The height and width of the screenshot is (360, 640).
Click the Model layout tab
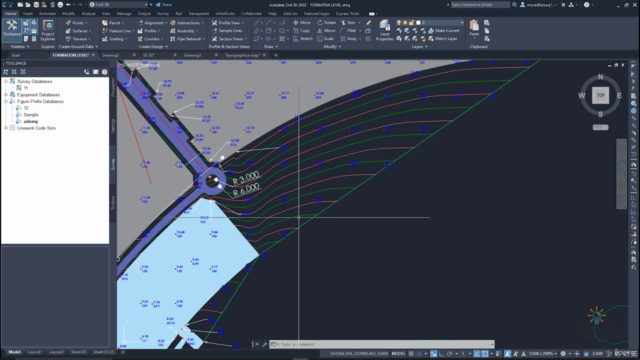click(14, 352)
